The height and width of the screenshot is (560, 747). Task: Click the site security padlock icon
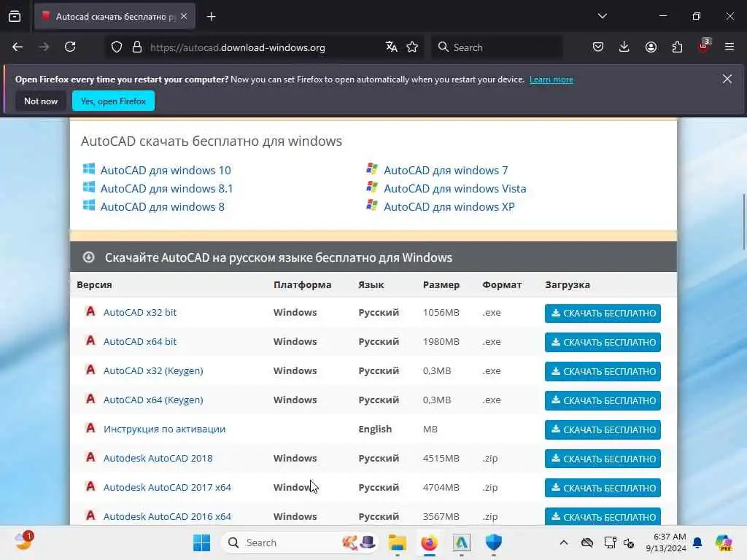coord(137,47)
